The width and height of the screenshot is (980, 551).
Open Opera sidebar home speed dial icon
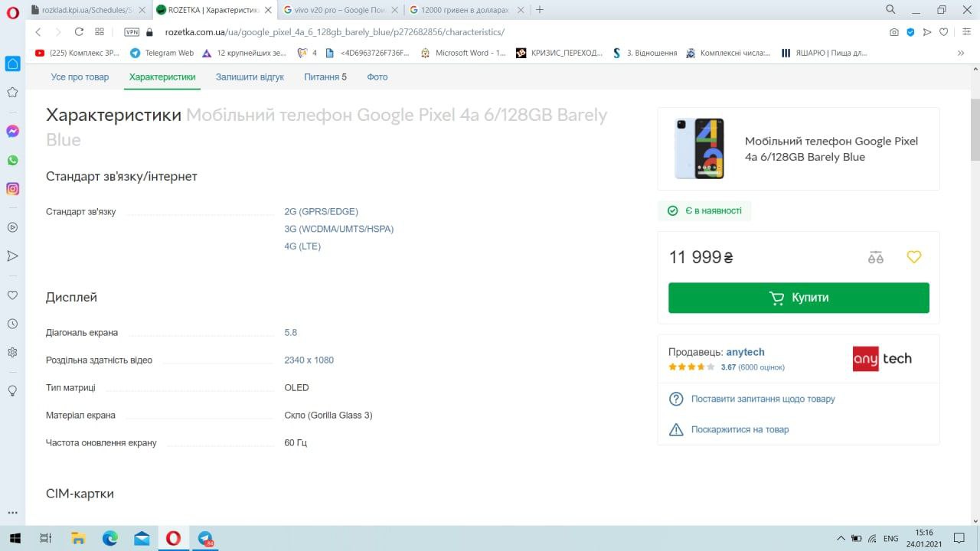12,64
